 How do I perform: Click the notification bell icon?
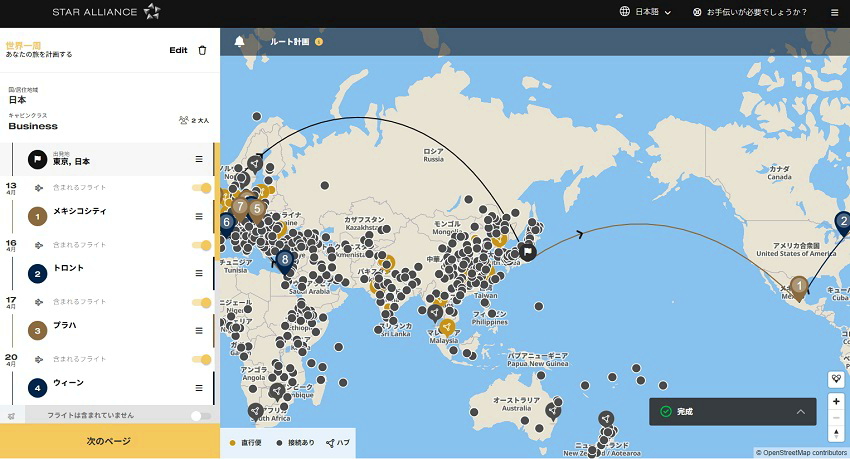tap(239, 42)
